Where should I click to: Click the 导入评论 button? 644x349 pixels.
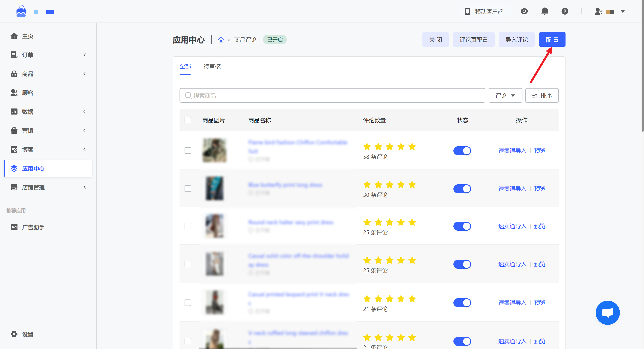pyautogui.click(x=517, y=39)
